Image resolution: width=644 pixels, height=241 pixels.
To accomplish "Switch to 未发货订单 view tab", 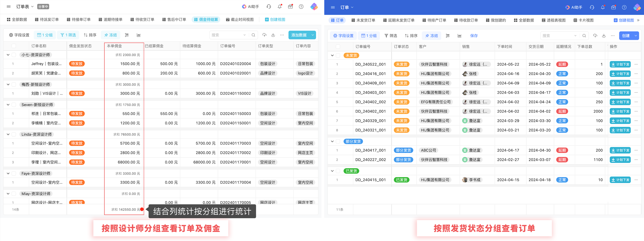I will tap(363, 20).
